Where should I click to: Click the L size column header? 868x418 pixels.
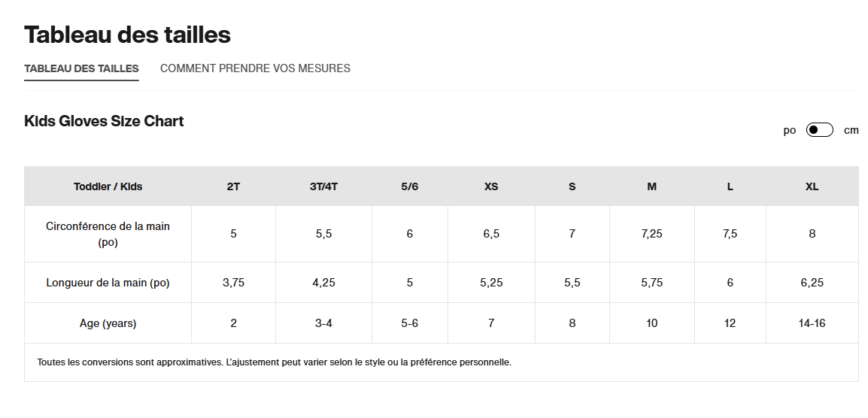pyautogui.click(x=730, y=186)
